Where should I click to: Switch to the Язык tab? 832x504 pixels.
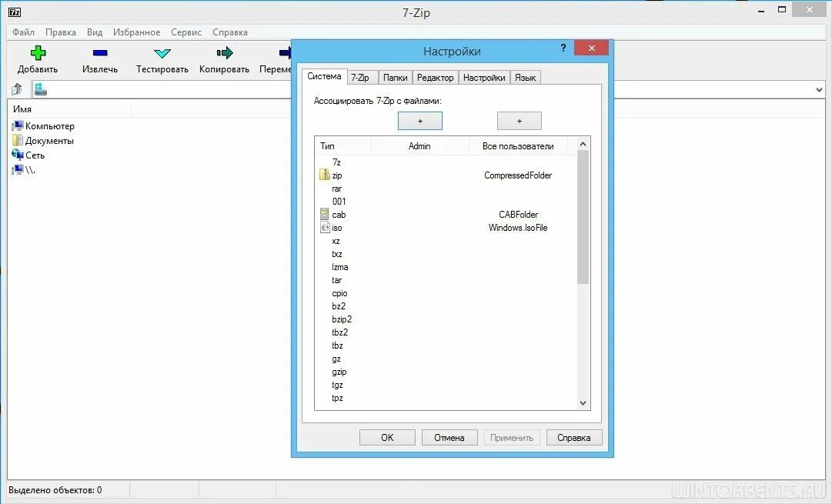[x=526, y=78]
